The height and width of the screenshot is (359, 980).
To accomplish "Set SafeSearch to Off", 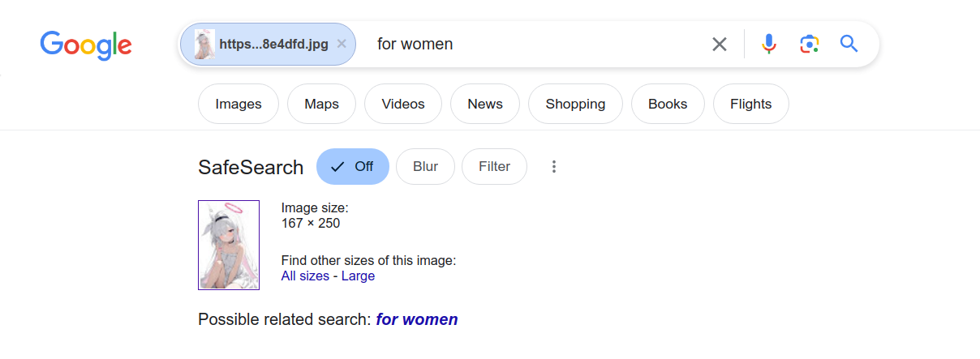I will (x=353, y=167).
